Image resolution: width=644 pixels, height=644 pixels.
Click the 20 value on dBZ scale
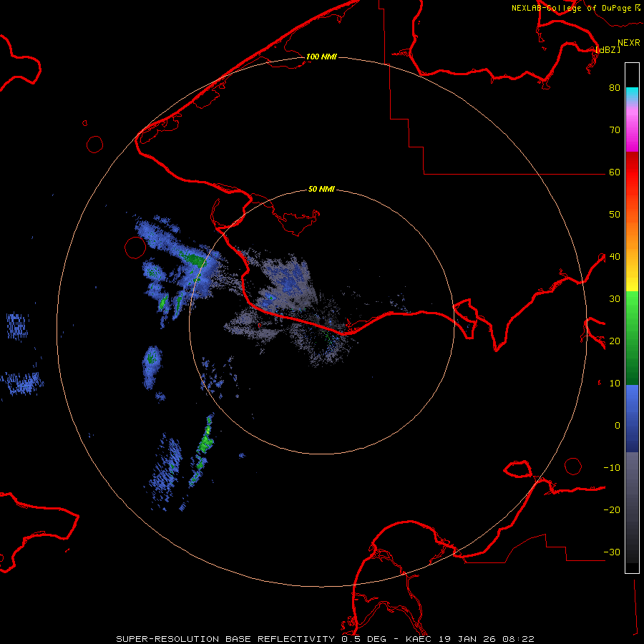615,341
